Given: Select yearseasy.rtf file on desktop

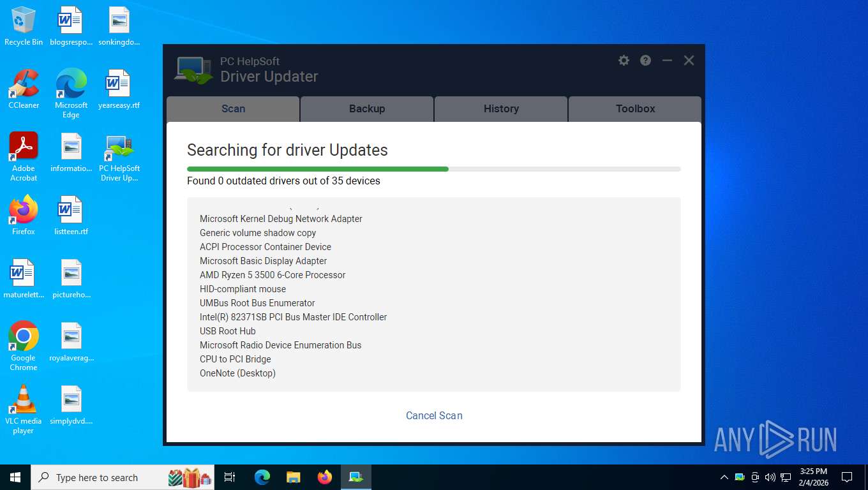Looking at the screenshot, I should (119, 89).
